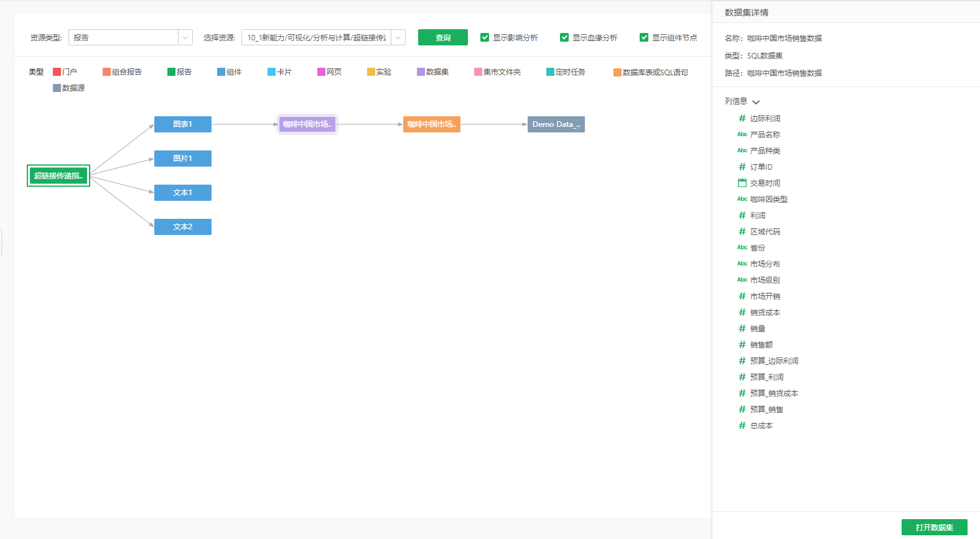Click the number icon beside 销售额
Viewport: 980px width, 539px height.
[742, 344]
